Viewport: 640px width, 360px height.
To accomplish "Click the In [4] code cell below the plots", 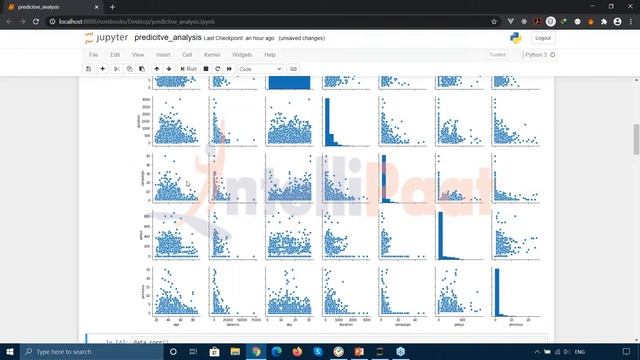I will pos(338,340).
